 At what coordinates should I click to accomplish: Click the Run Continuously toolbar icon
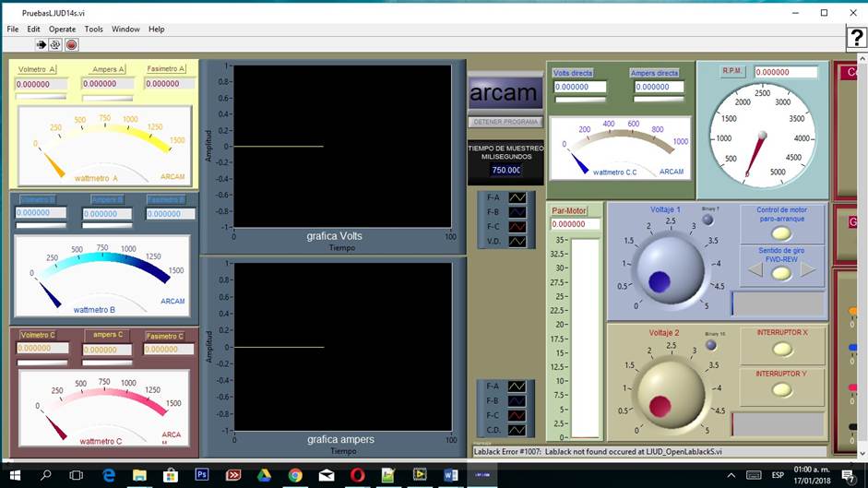point(55,44)
